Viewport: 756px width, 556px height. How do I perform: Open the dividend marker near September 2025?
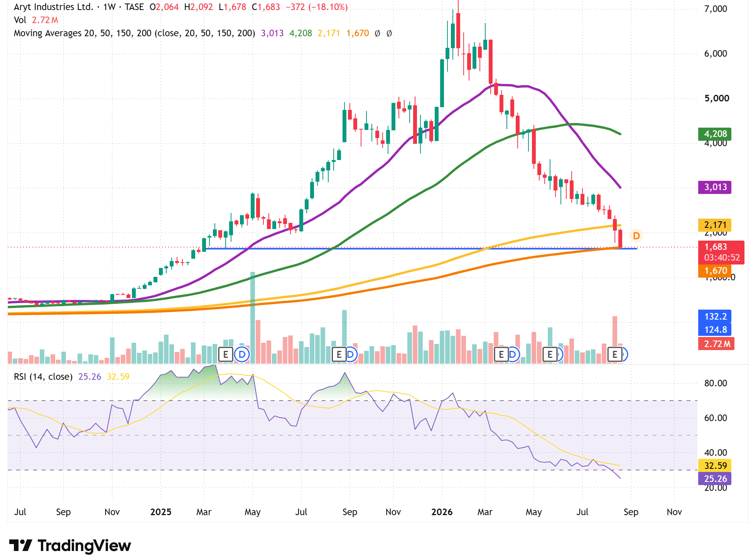[x=351, y=354]
